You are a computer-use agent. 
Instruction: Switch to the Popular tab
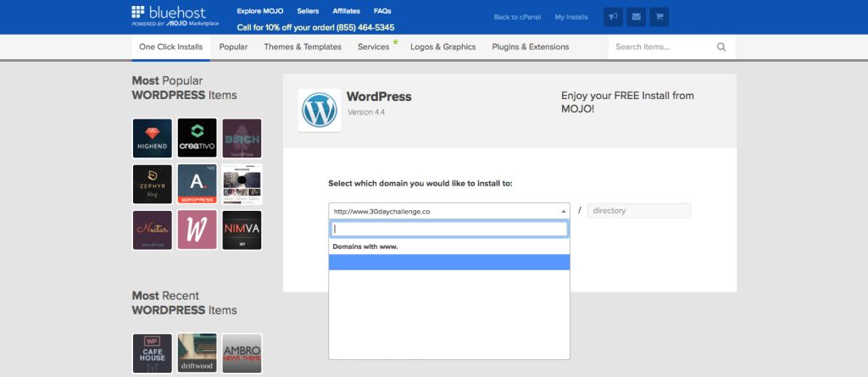(x=234, y=47)
